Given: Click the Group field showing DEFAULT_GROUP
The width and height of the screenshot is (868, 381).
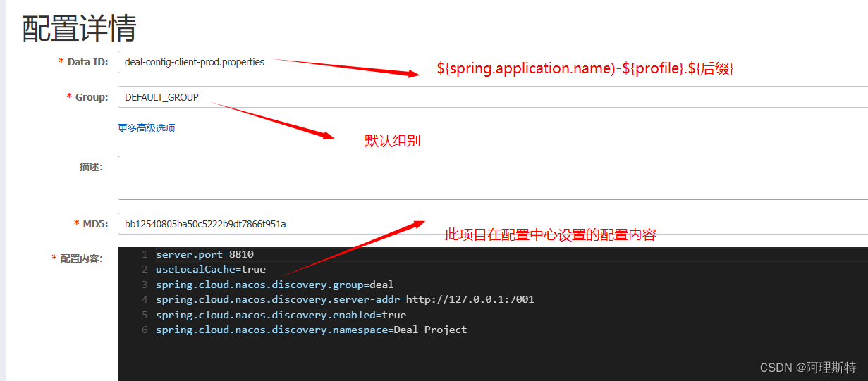Looking at the screenshot, I should (493, 97).
